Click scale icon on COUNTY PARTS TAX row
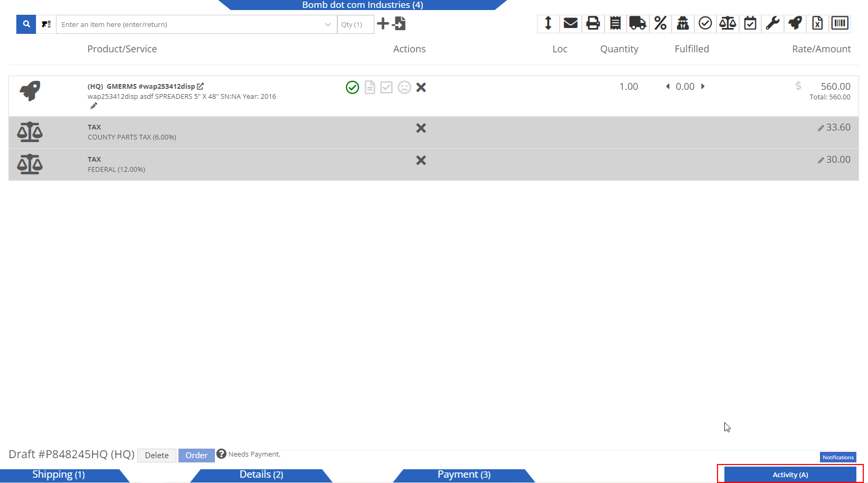The width and height of the screenshot is (868, 483). click(30, 132)
